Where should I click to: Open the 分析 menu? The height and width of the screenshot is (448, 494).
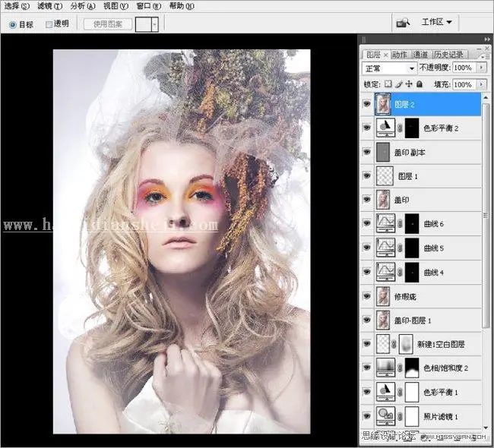click(x=83, y=6)
